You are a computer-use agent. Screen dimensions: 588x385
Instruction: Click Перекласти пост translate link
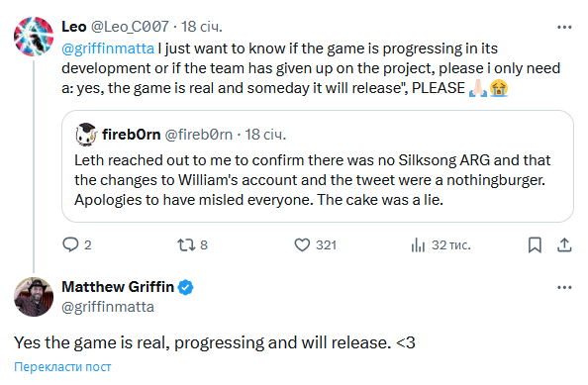[x=62, y=366]
